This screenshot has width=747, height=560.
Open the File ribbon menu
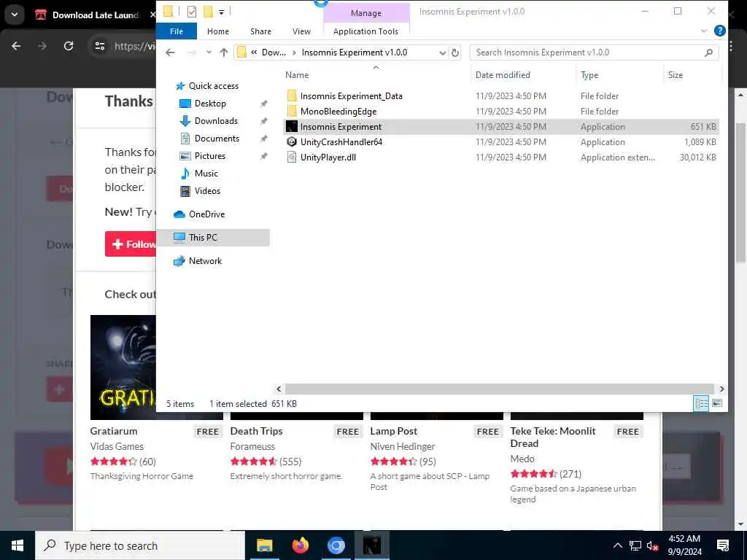click(x=177, y=31)
